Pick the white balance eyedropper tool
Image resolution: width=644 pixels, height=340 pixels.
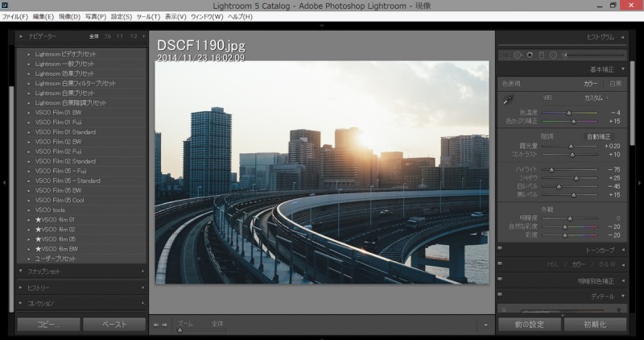[508, 99]
